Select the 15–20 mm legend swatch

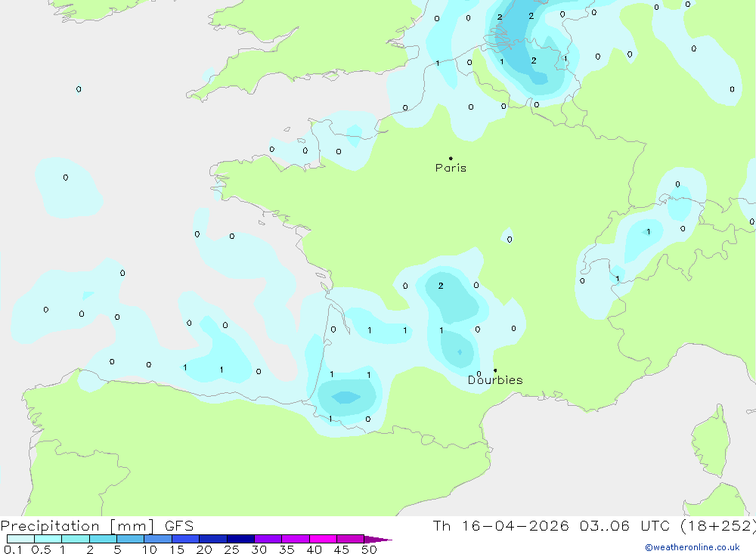(186, 539)
